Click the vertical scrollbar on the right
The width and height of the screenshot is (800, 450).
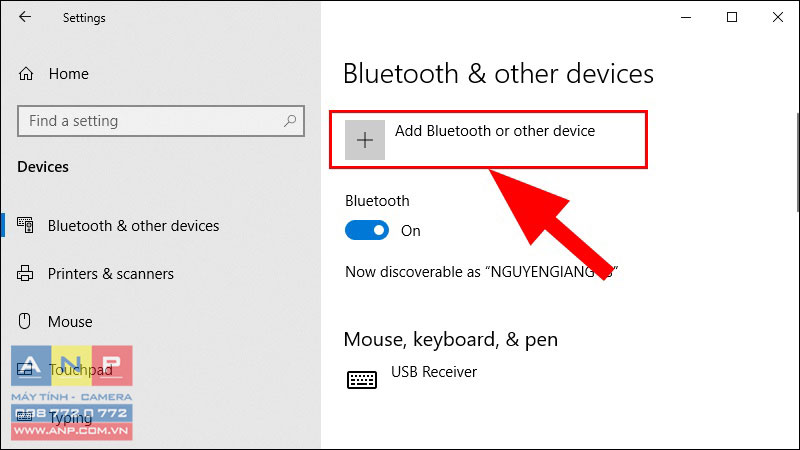(x=797, y=162)
